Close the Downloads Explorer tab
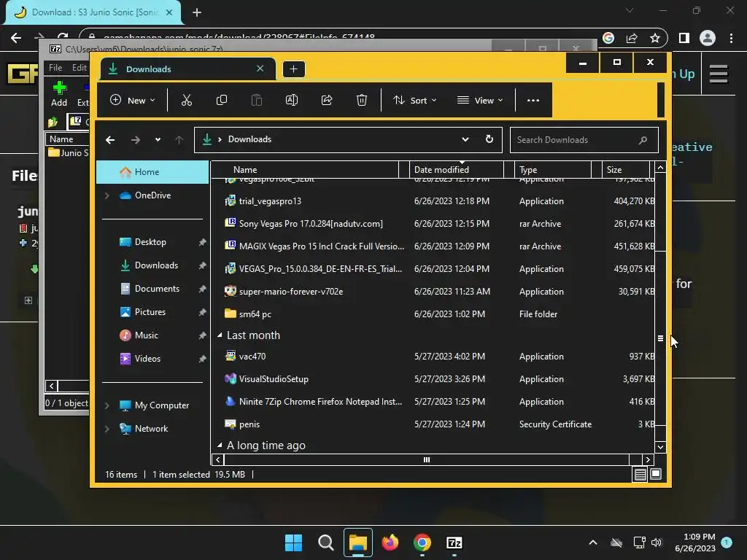Viewport: 747px width, 560px height. coord(260,69)
